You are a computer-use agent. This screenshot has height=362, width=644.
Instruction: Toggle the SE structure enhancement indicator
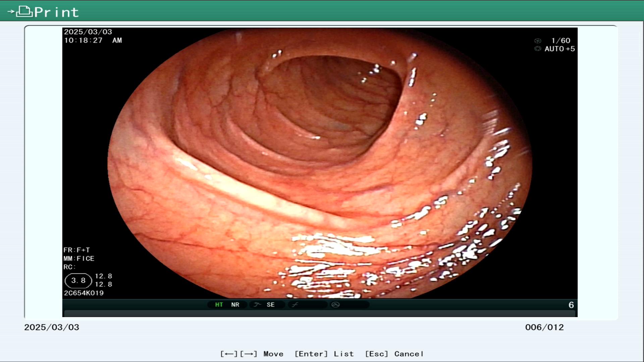271,305
